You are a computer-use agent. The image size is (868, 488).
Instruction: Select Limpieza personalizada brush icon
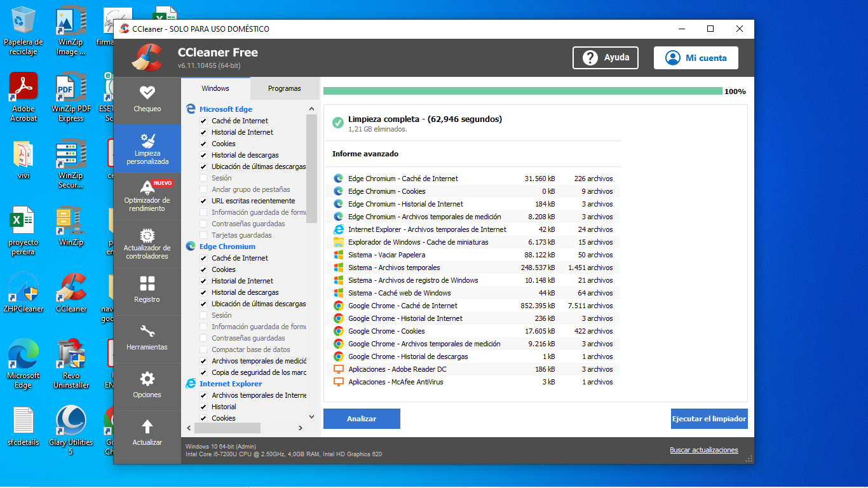point(147,148)
